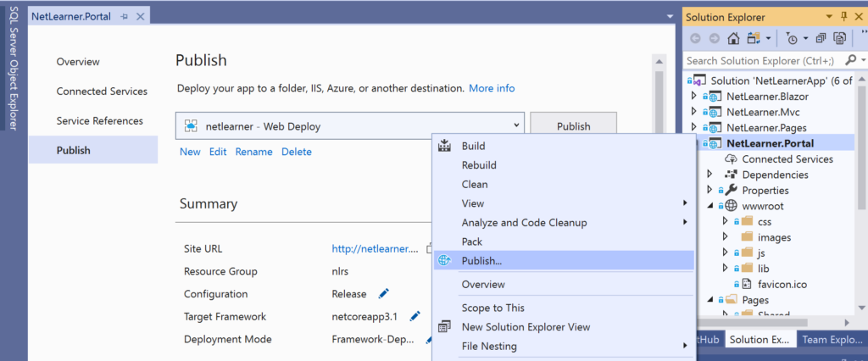
Task: Click the search magnifier icon in Solution Explorer
Action: click(x=851, y=60)
